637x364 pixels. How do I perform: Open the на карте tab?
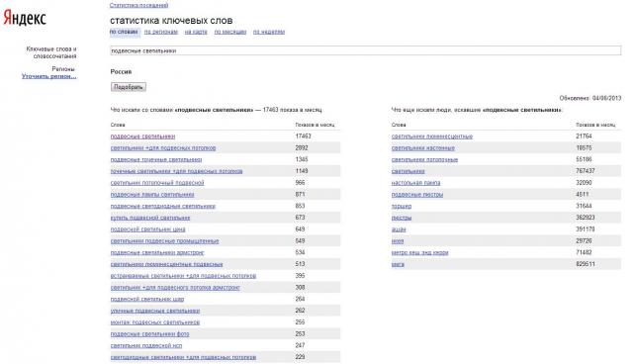pos(196,32)
